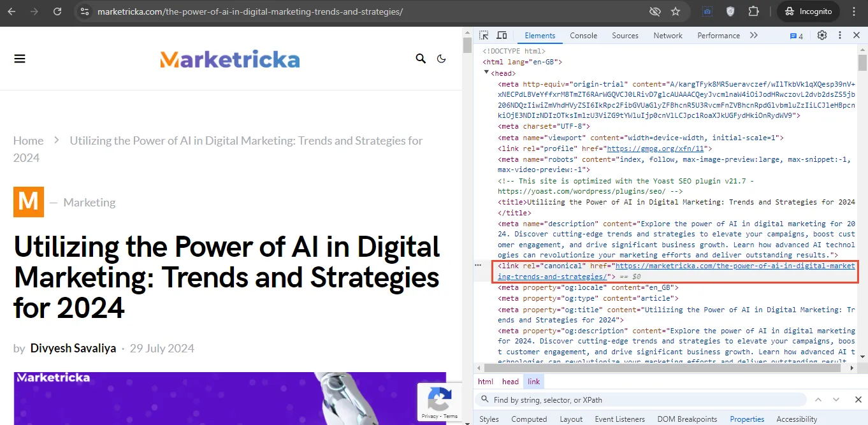Screen dimensions: 868x425
Task: Click the Marketricka logo
Action: coord(229,59)
